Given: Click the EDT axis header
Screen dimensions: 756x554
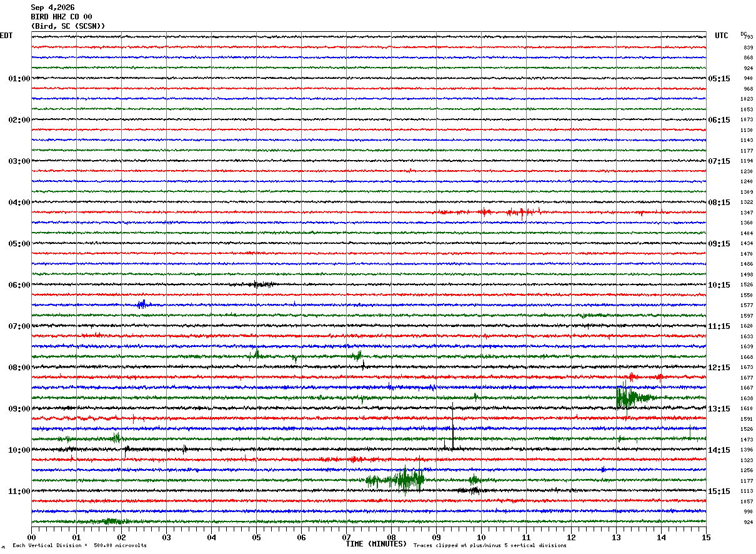Looking at the screenshot, I should click(x=6, y=36).
